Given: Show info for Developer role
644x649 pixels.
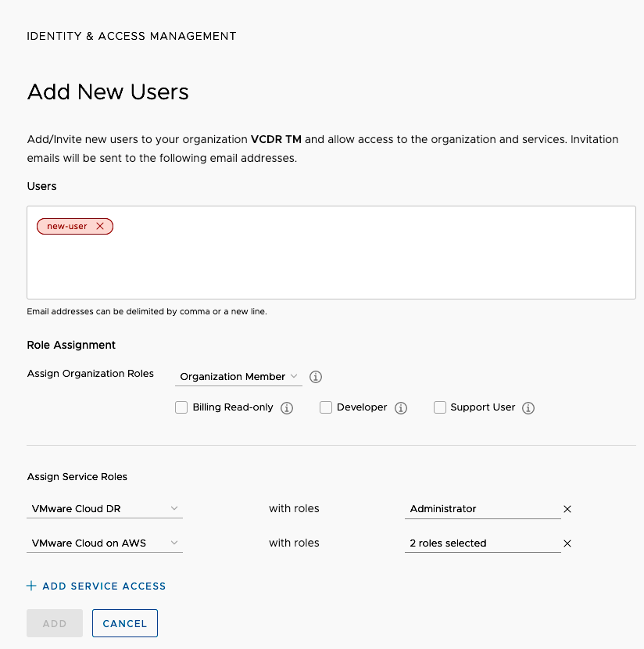Looking at the screenshot, I should click(401, 408).
